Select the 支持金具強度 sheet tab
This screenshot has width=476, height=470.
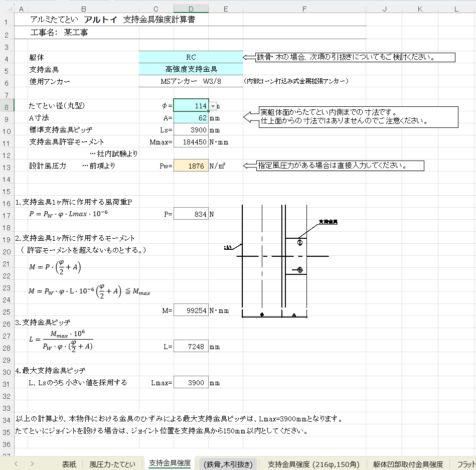click(x=170, y=463)
